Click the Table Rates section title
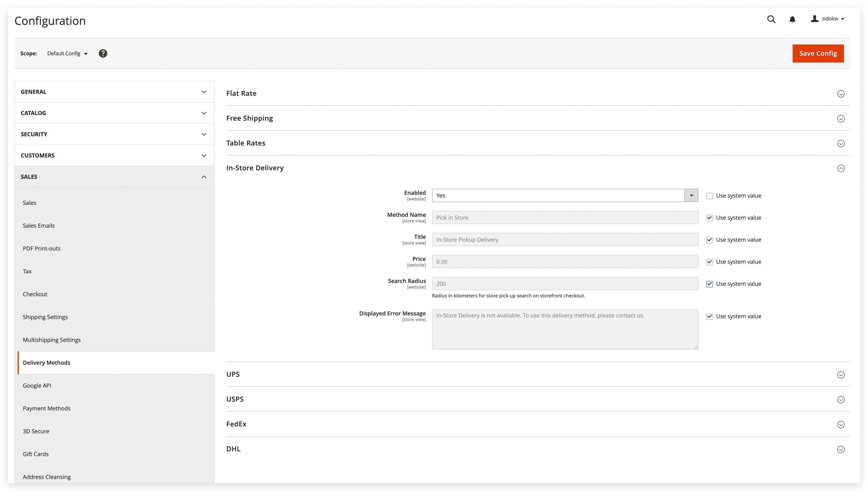Image resolution: width=868 pixels, height=491 pixels. tap(245, 143)
